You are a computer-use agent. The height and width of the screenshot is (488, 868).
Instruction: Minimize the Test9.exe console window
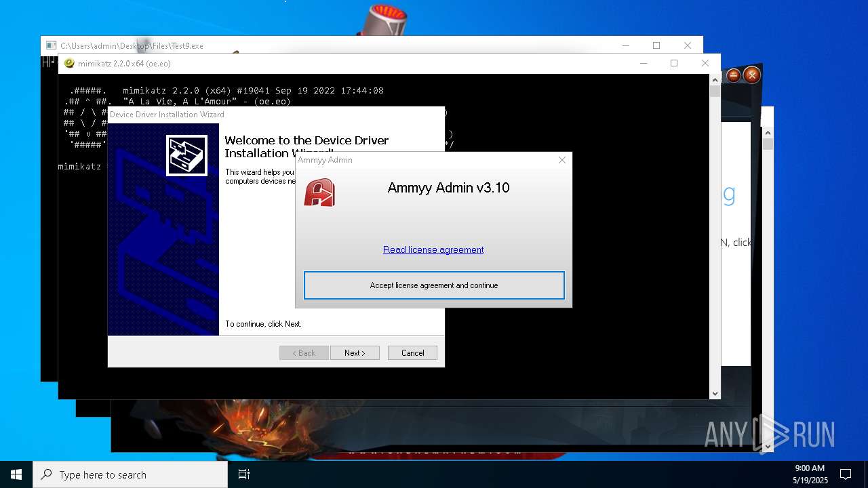click(x=625, y=45)
